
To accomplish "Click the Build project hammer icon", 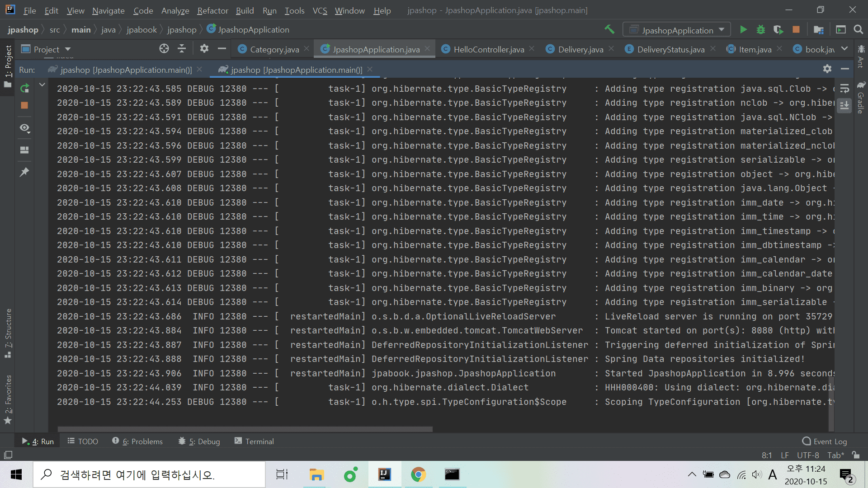I will click(609, 30).
